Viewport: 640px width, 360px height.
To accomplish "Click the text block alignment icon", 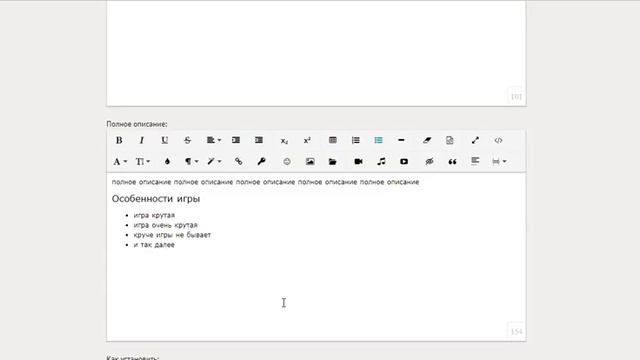I will tap(475, 161).
